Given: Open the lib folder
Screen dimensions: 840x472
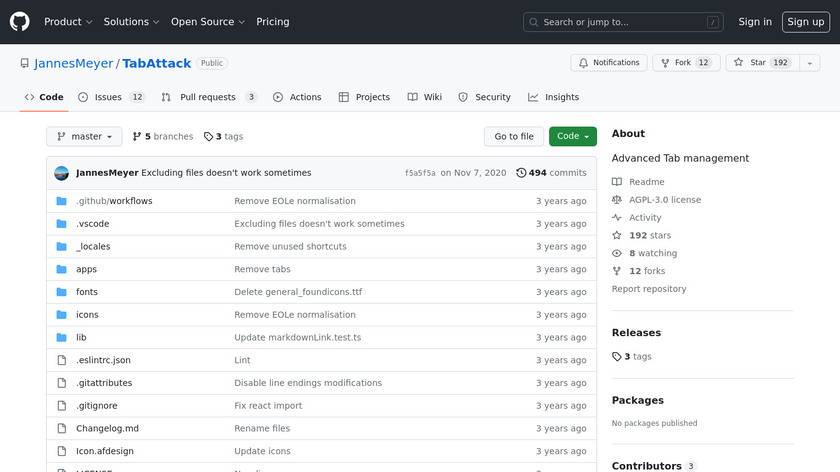Looking at the screenshot, I should tap(81, 338).
